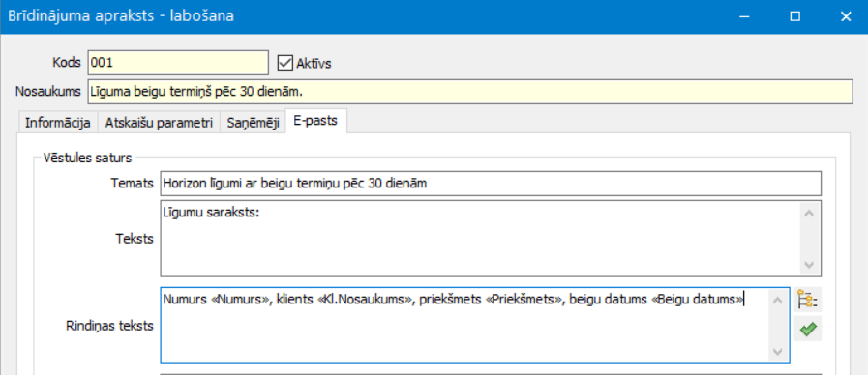Focus the Kods input field

[178, 63]
